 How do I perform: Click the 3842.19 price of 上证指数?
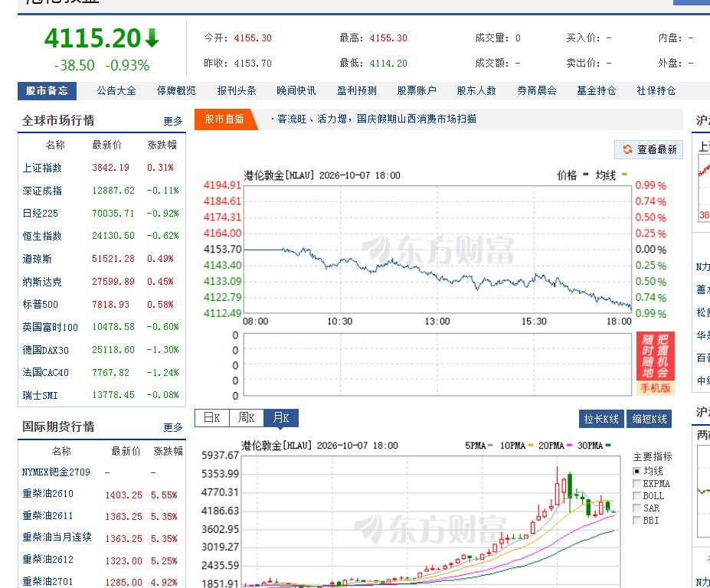pyautogui.click(x=110, y=168)
